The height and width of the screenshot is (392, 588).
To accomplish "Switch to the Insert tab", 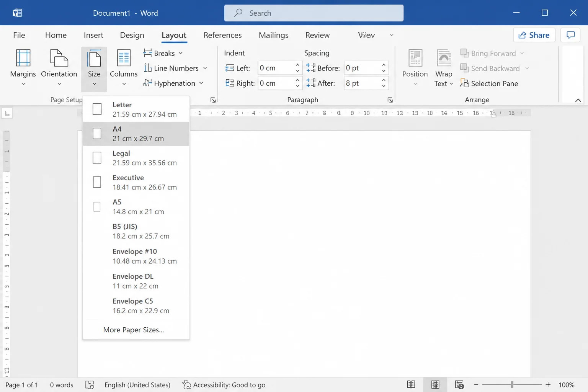I will click(93, 35).
